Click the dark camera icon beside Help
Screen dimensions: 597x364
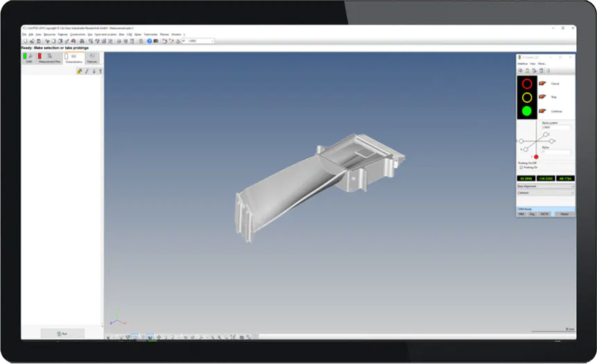pos(156,41)
